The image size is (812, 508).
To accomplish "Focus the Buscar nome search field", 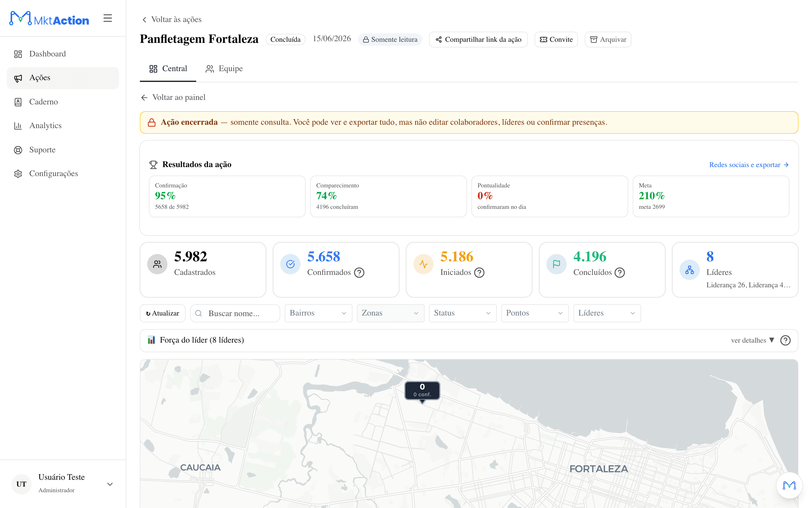I will tap(235, 313).
